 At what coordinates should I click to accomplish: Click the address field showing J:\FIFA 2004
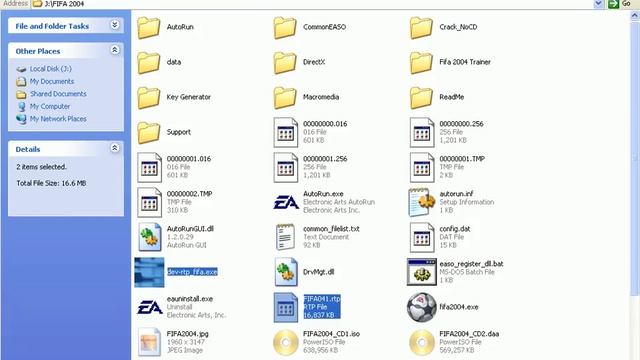312,4
